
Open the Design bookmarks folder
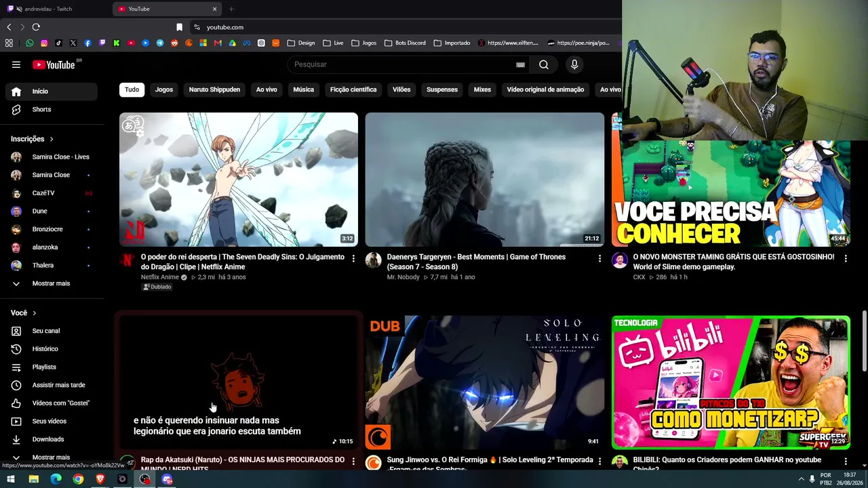(x=301, y=43)
